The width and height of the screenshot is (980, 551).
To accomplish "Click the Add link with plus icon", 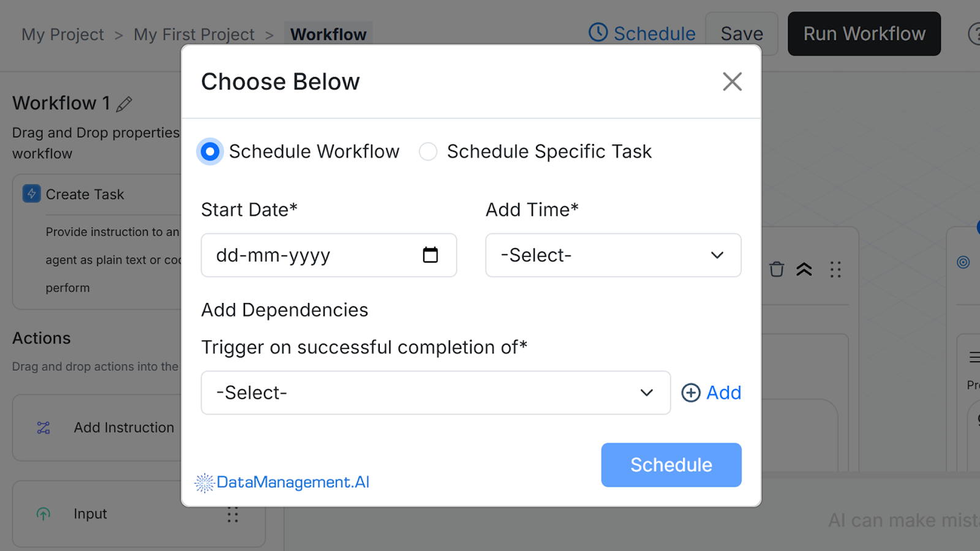I will click(711, 392).
